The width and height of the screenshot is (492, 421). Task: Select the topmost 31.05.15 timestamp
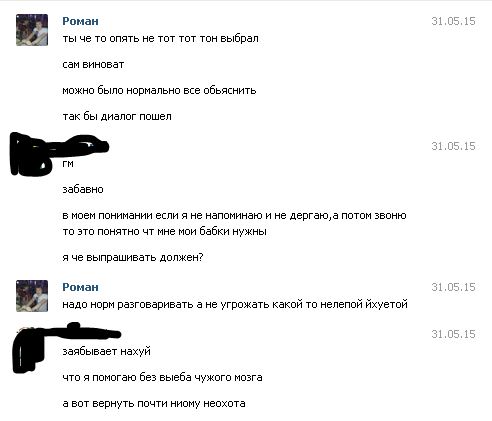(453, 21)
